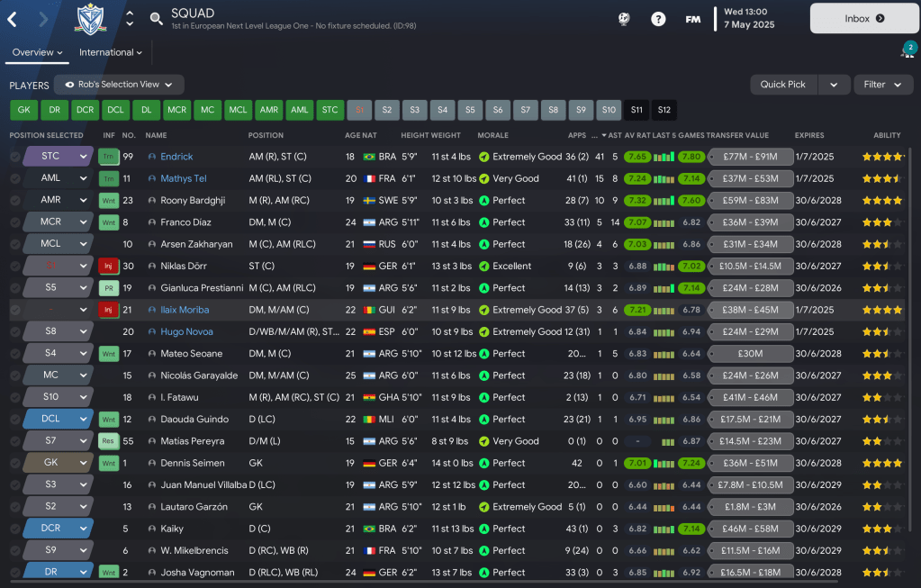Screen dimensions: 921x588
Task: Open the search magnifying glass
Action: click(156, 19)
